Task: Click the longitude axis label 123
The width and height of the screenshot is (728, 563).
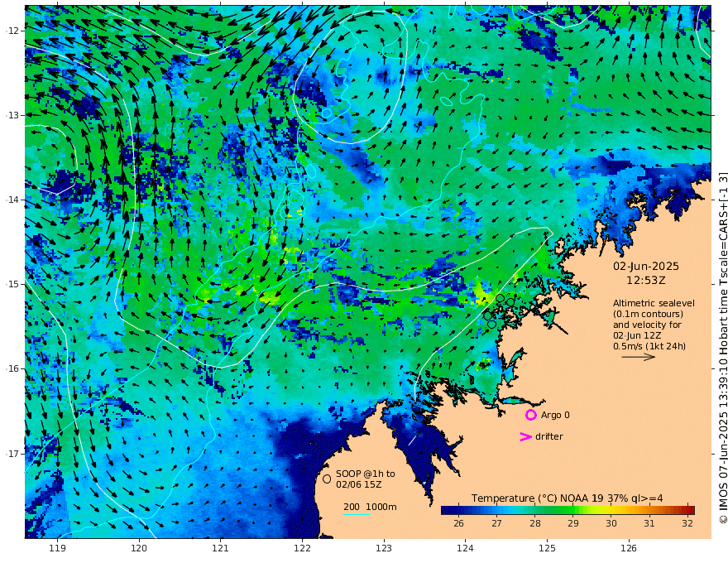Action: [384, 549]
